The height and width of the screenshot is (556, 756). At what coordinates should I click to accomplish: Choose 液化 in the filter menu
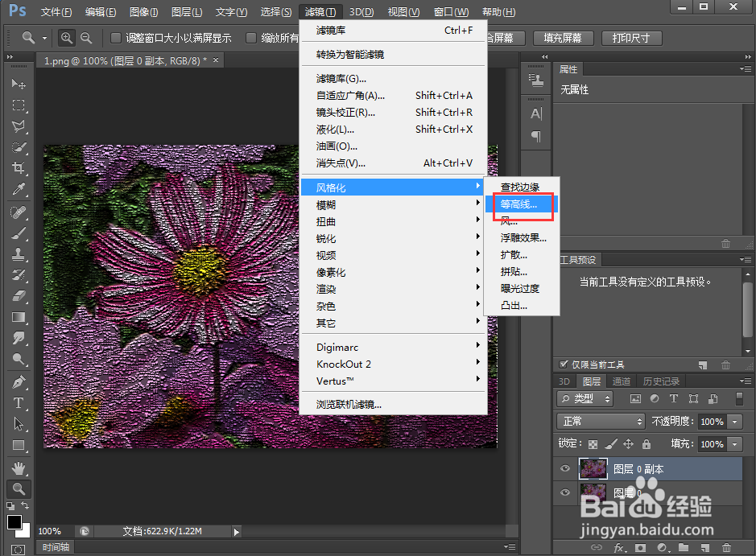pyautogui.click(x=394, y=129)
